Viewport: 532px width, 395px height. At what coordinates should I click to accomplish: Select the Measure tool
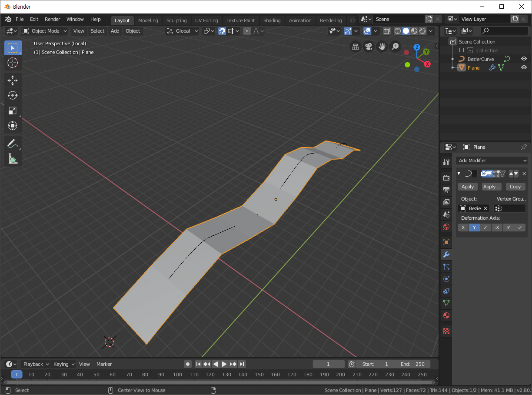[x=13, y=159]
